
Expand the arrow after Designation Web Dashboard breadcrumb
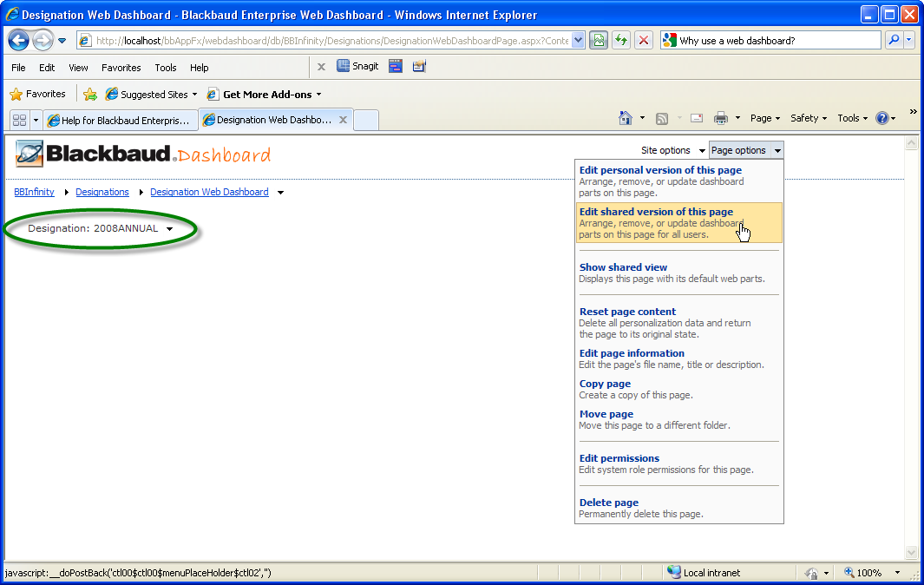[x=280, y=192]
